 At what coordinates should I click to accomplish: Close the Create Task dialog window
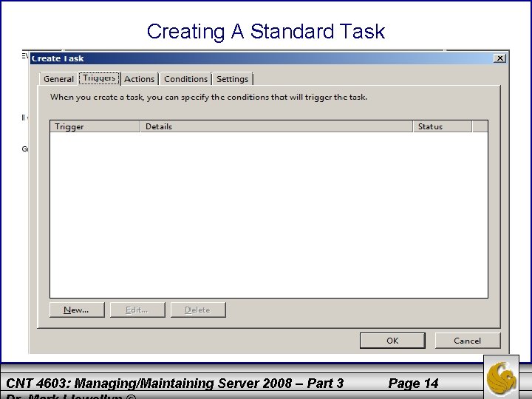[499, 58]
